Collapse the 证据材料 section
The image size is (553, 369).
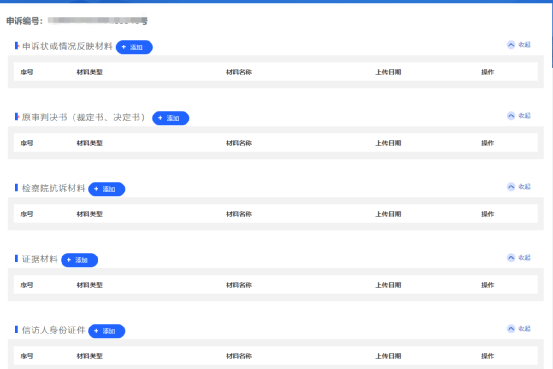pos(519,258)
